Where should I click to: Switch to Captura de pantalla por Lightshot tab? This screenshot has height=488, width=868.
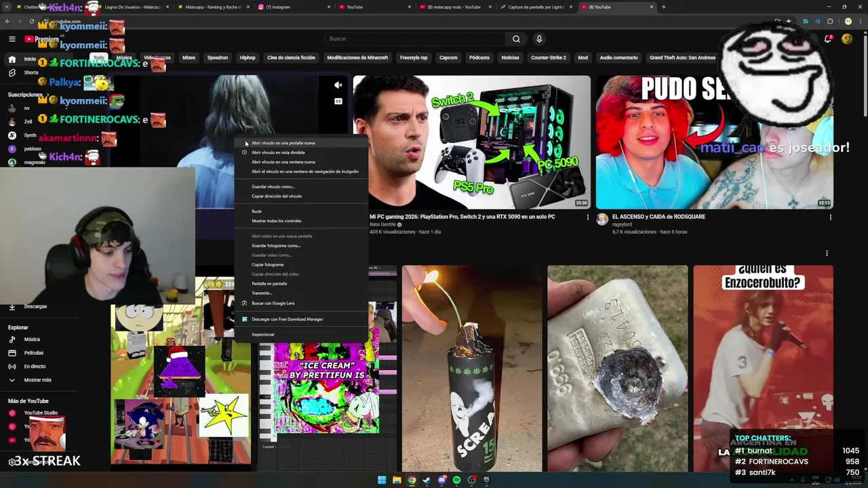coord(536,7)
